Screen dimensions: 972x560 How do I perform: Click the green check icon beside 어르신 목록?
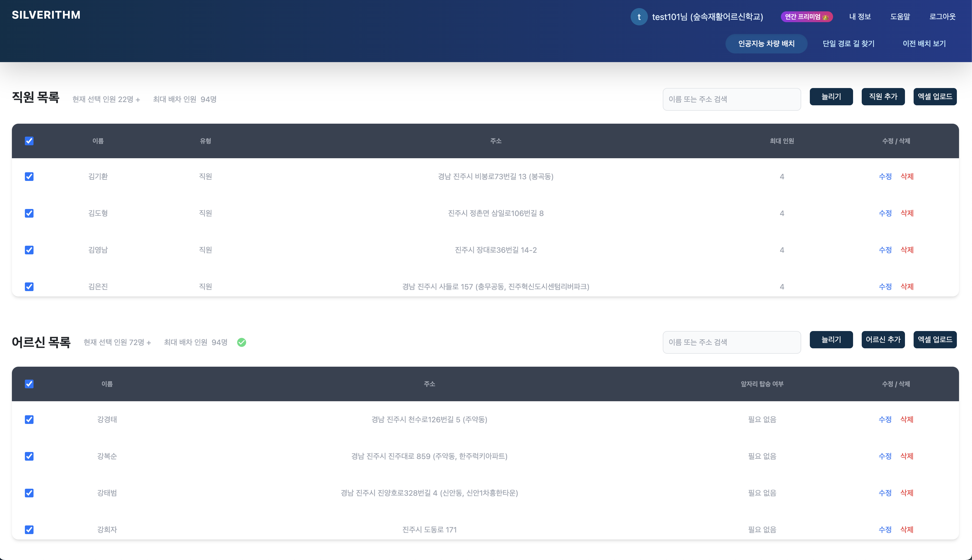point(241,342)
